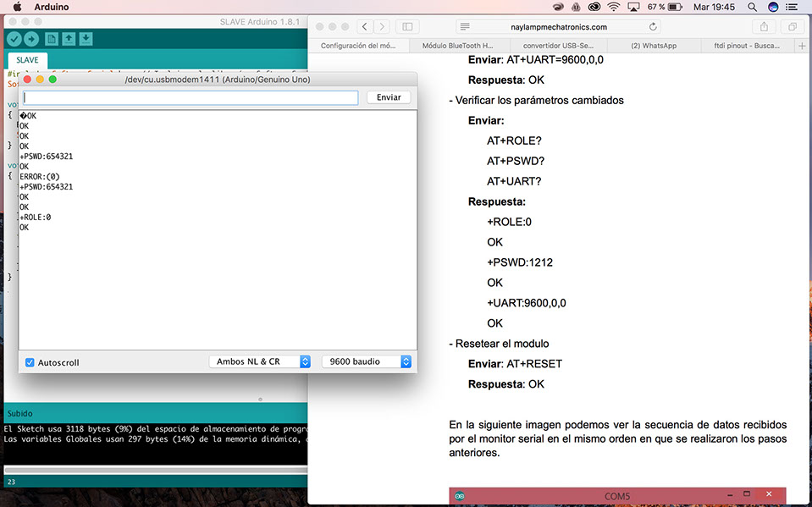This screenshot has width=812, height=507.
Task: Select the SLAVE sketch tab
Action: [x=27, y=60]
